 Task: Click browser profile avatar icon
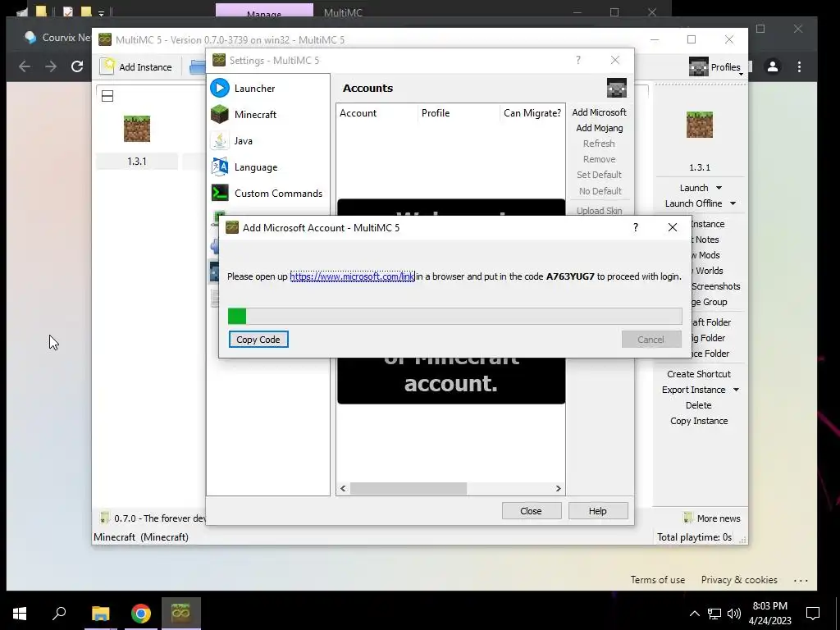click(x=773, y=66)
